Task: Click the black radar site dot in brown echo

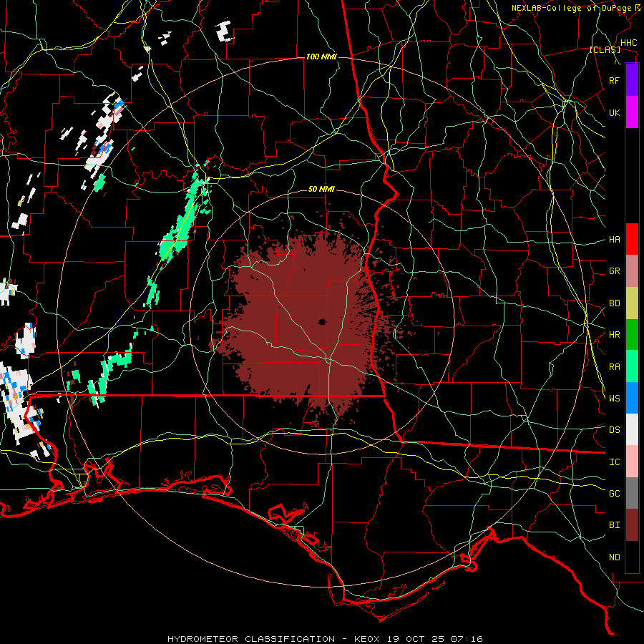Action: coord(322,322)
